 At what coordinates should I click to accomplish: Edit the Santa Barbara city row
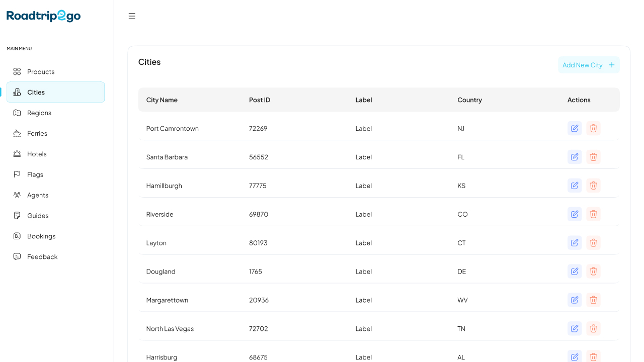pyautogui.click(x=575, y=157)
